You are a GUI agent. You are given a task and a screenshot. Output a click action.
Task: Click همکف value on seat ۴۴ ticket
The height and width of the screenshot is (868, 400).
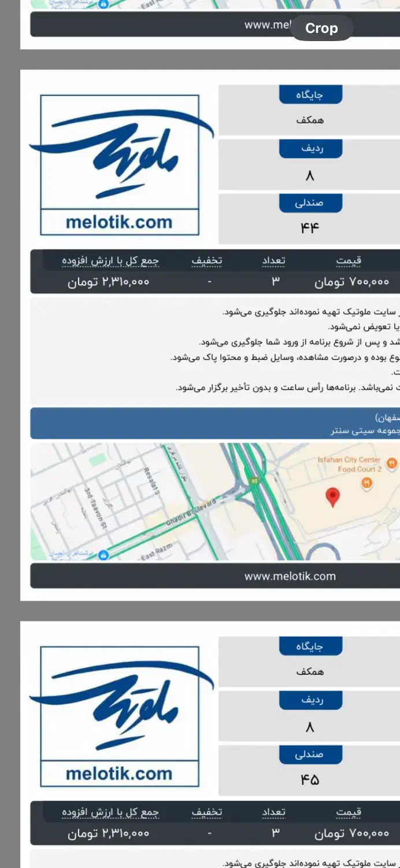tap(310, 120)
